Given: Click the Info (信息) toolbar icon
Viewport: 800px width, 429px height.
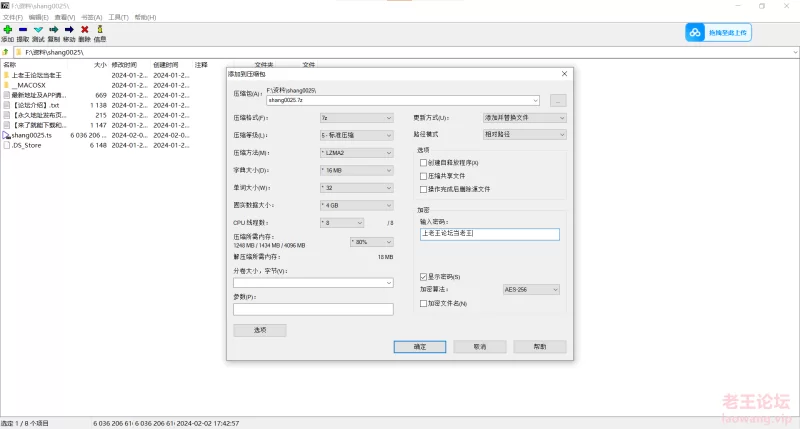Looking at the screenshot, I should point(100,30).
